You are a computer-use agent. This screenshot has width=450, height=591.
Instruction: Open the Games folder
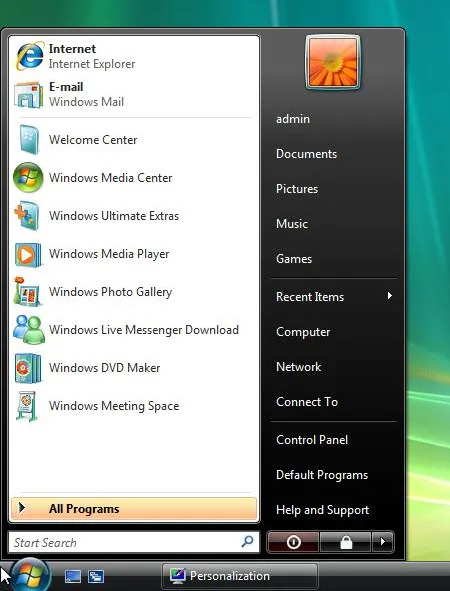(294, 259)
